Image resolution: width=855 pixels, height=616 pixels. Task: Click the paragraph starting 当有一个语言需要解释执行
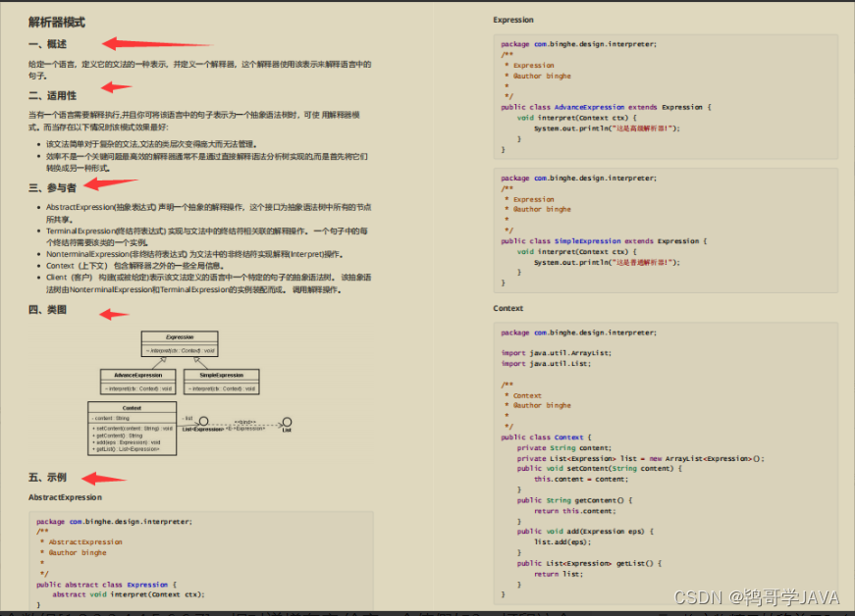click(194, 121)
